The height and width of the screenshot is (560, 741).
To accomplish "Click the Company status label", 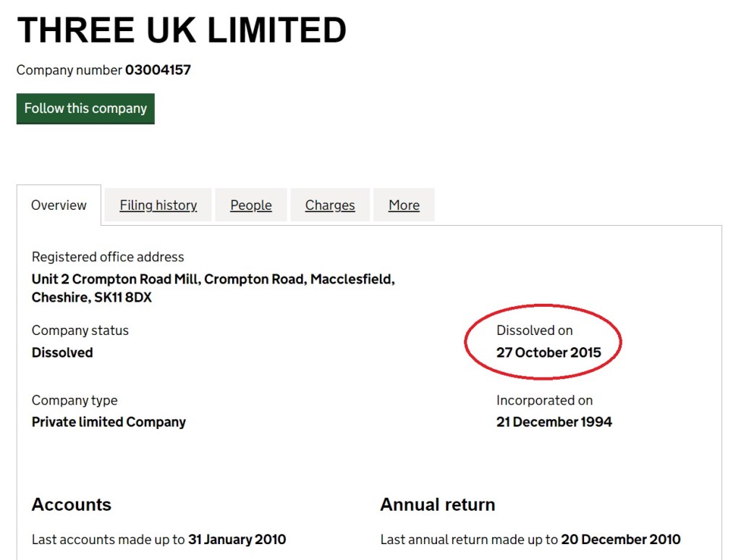I will tap(80, 331).
